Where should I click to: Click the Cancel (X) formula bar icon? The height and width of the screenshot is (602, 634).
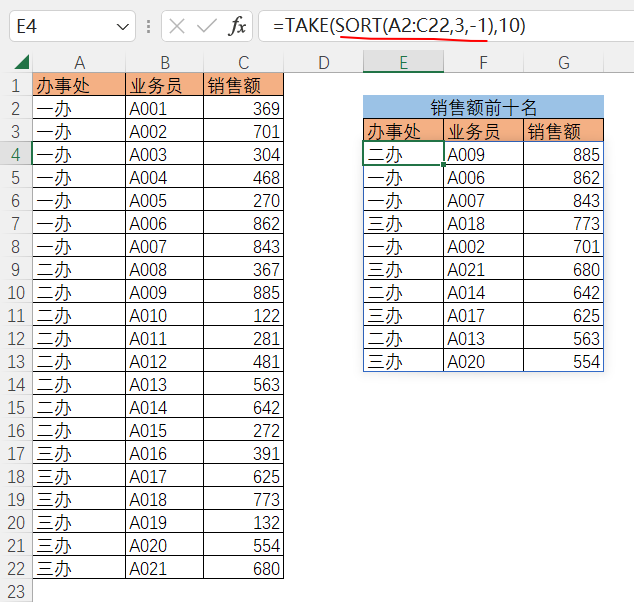coord(177,27)
